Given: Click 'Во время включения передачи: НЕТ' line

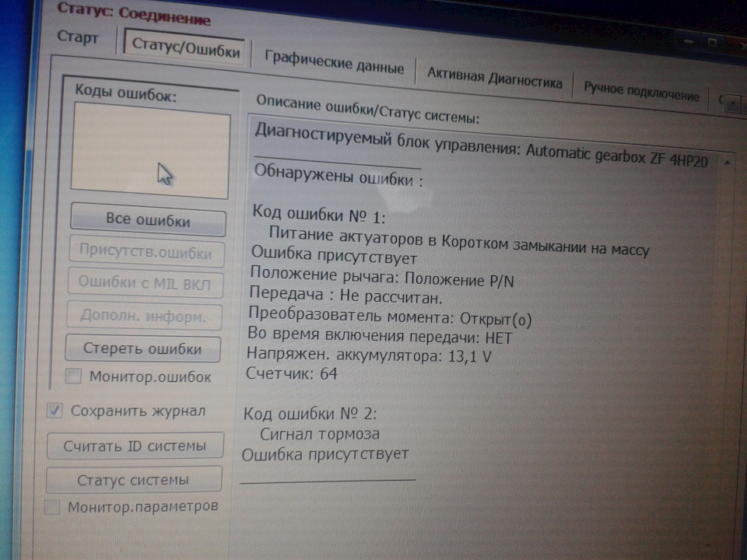Looking at the screenshot, I should (380, 335).
